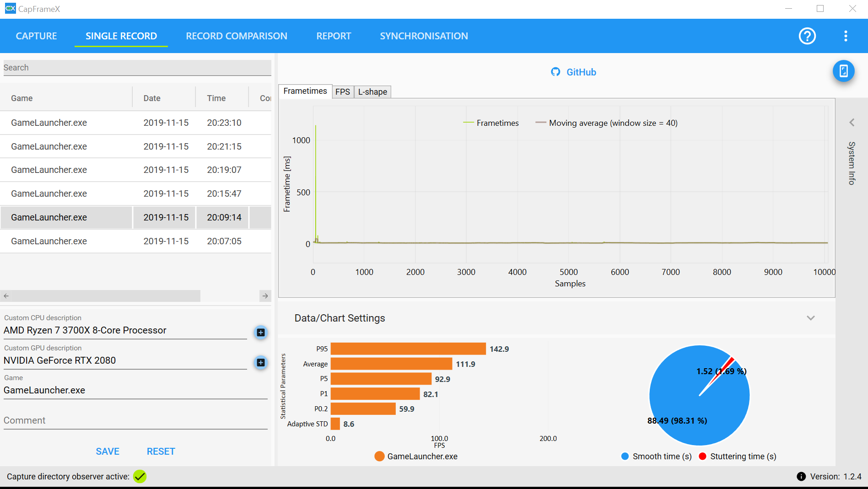The width and height of the screenshot is (868, 489).
Task: Click the blue round screenshot button
Action: tap(843, 71)
